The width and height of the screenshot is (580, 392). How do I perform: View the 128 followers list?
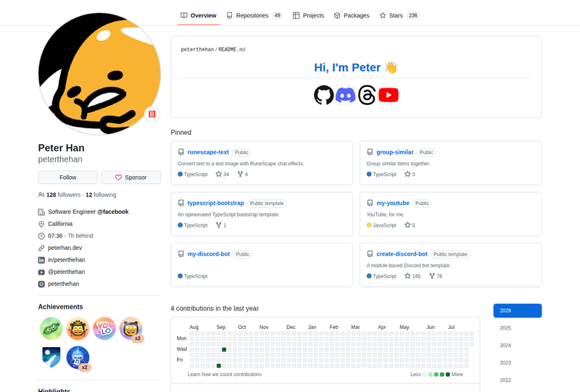(x=63, y=195)
